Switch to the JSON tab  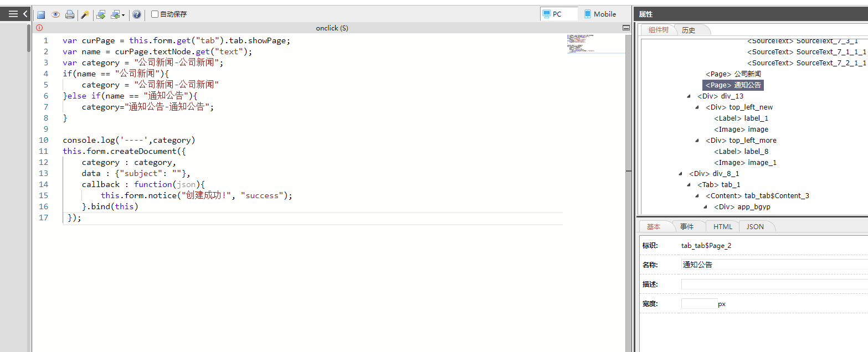pos(755,226)
